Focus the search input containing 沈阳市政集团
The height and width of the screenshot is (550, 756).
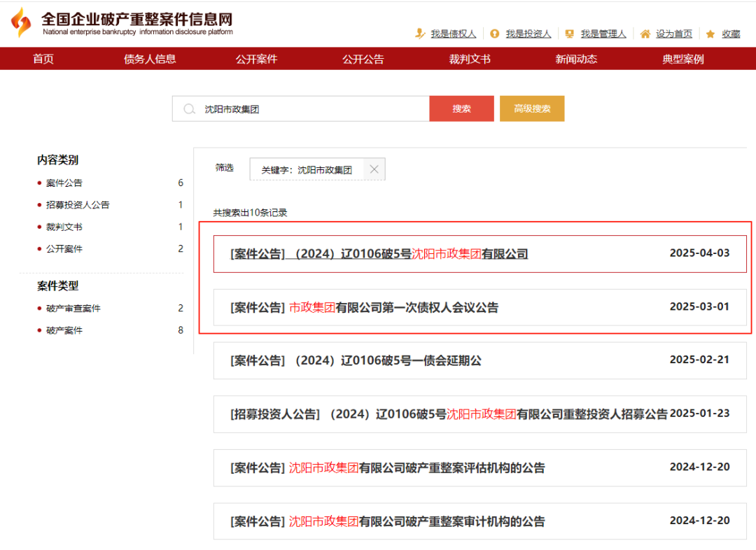(x=308, y=109)
